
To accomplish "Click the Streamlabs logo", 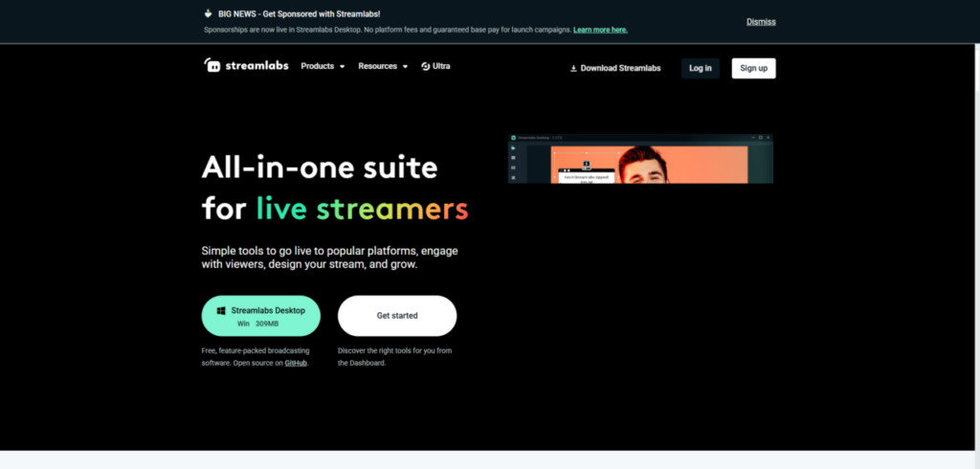I will [x=246, y=66].
